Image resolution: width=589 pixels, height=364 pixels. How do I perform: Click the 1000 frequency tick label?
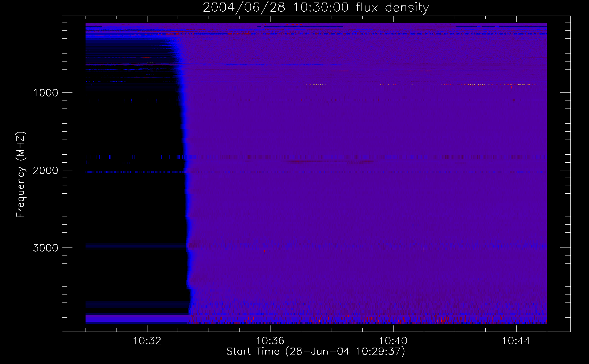pyautogui.click(x=46, y=93)
